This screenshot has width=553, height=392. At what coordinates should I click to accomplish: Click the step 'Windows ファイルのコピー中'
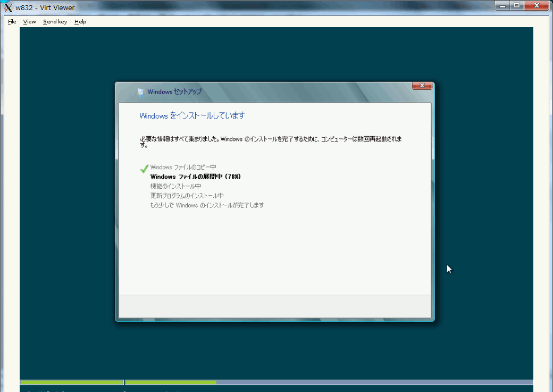point(183,167)
